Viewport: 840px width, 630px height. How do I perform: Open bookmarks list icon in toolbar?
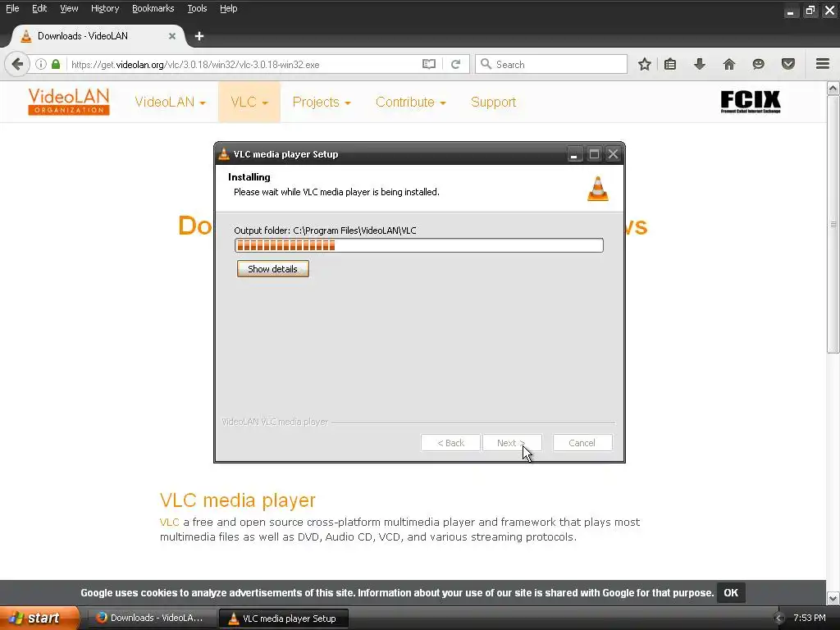click(669, 64)
